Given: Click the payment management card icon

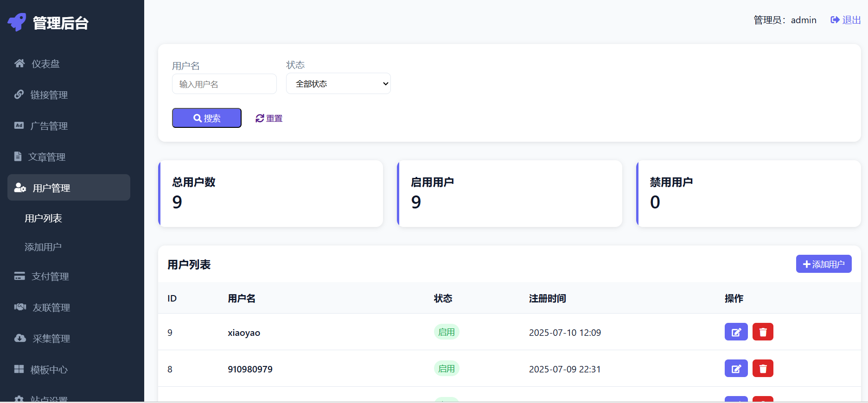Looking at the screenshot, I should [x=19, y=276].
